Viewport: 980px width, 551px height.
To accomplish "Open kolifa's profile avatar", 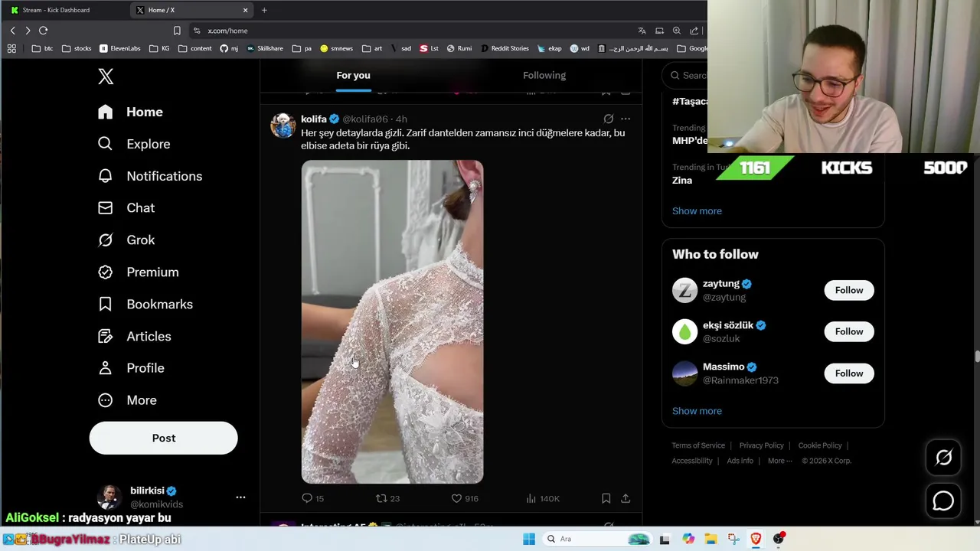I will pos(283,125).
